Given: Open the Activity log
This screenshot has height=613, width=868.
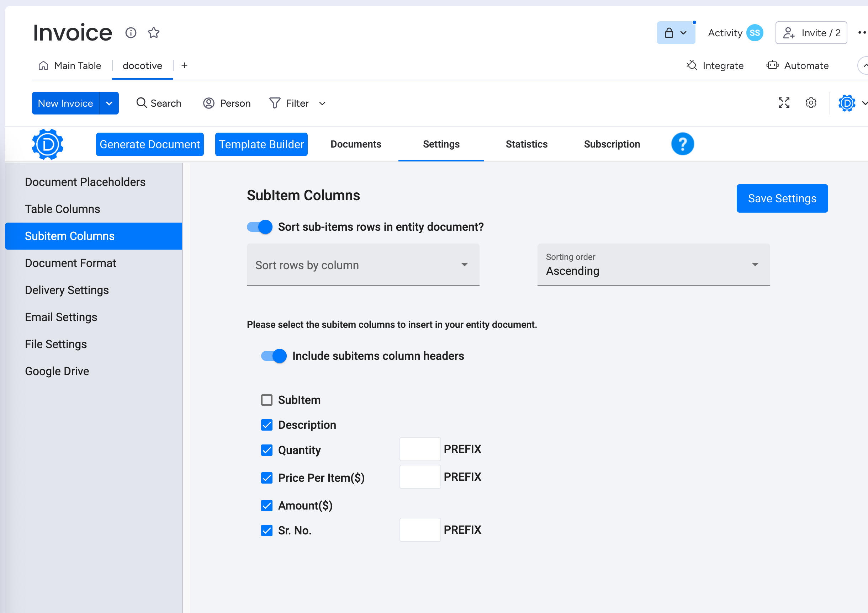Looking at the screenshot, I should click(725, 33).
